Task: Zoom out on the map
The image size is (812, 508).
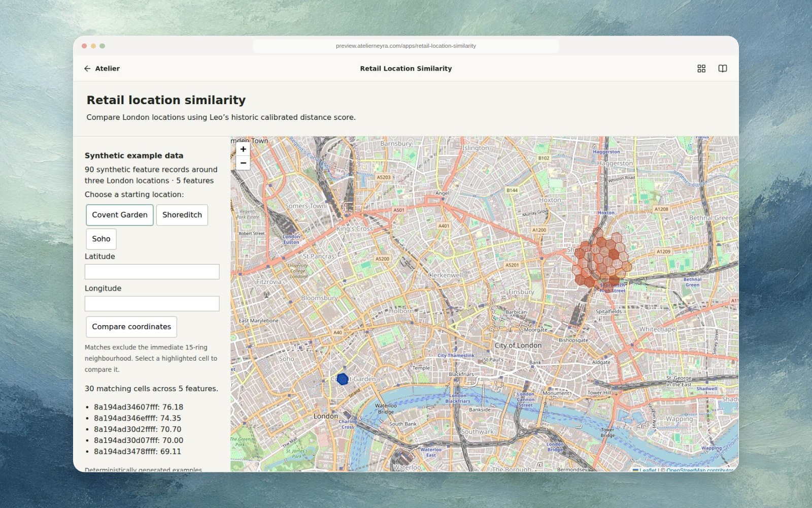Action: 243,163
